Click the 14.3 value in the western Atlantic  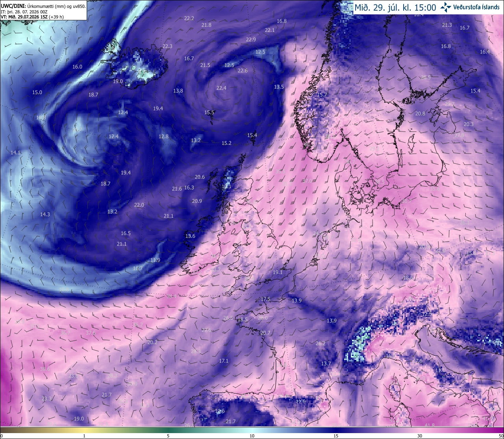45,214
